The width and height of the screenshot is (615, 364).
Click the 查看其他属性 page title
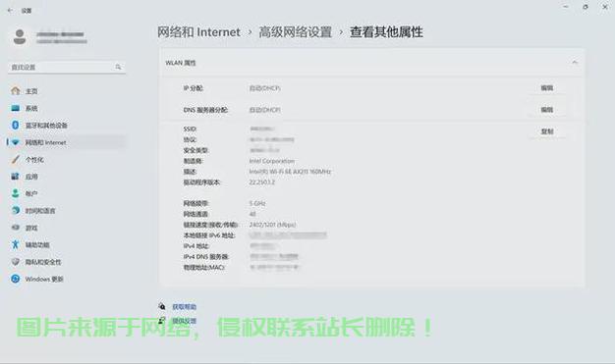click(386, 32)
